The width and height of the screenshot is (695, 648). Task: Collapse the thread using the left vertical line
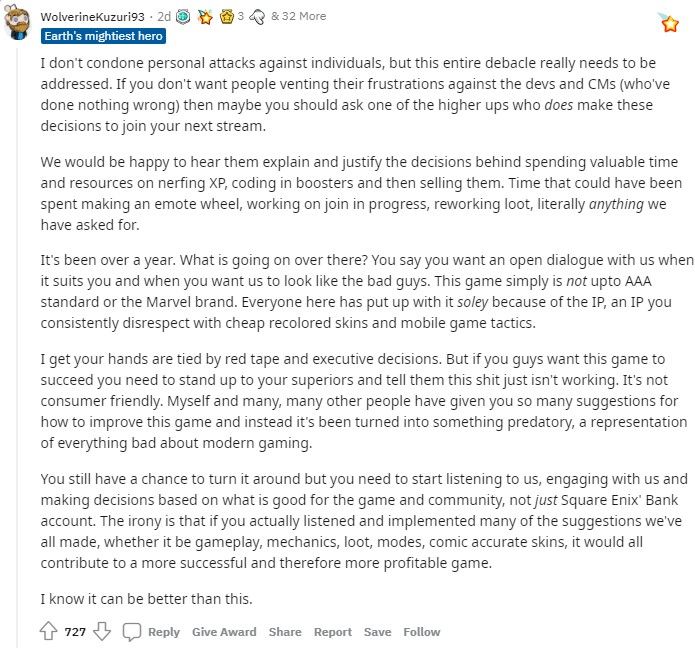tap(17, 346)
